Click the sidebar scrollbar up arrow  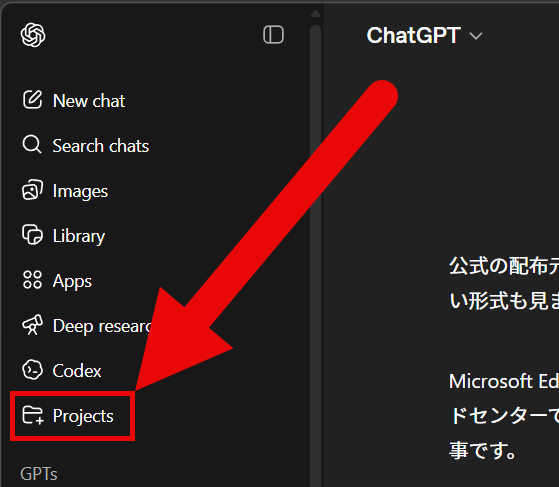pos(315,14)
